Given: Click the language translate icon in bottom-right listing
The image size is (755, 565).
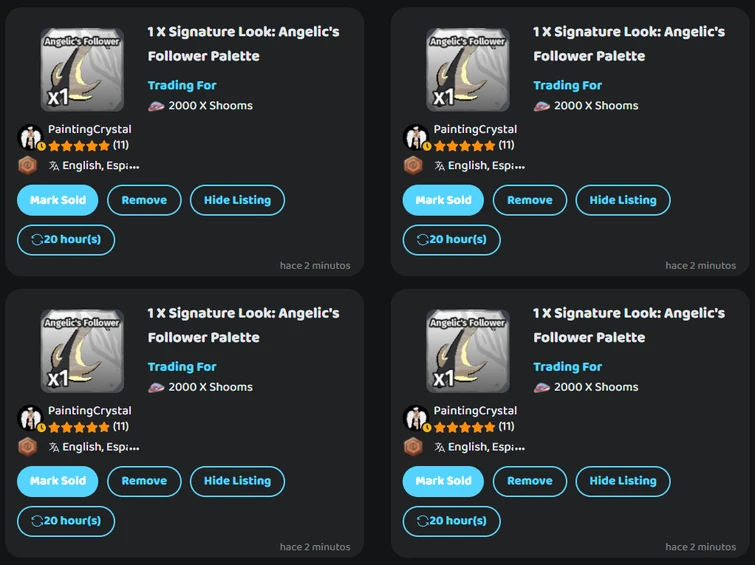Looking at the screenshot, I should [x=439, y=447].
